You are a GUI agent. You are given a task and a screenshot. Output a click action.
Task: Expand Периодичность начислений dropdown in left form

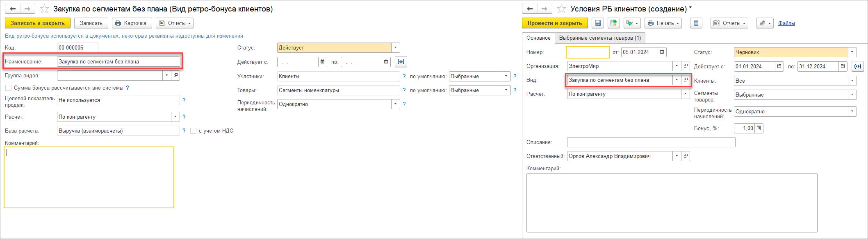(396, 104)
